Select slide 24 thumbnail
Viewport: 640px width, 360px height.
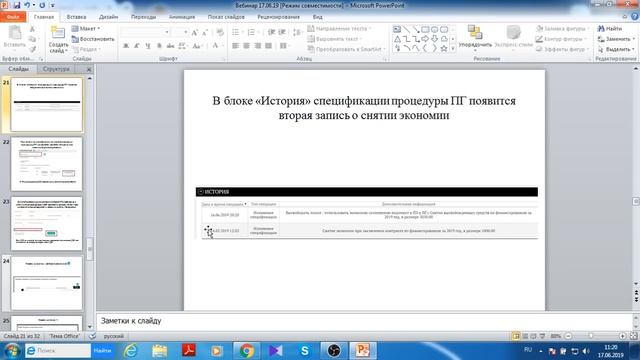47,283
